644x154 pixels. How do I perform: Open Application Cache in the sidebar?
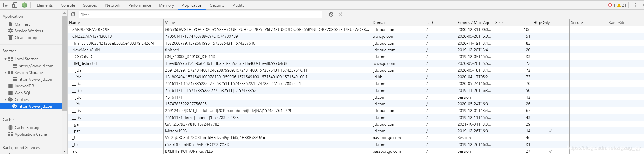(31, 134)
